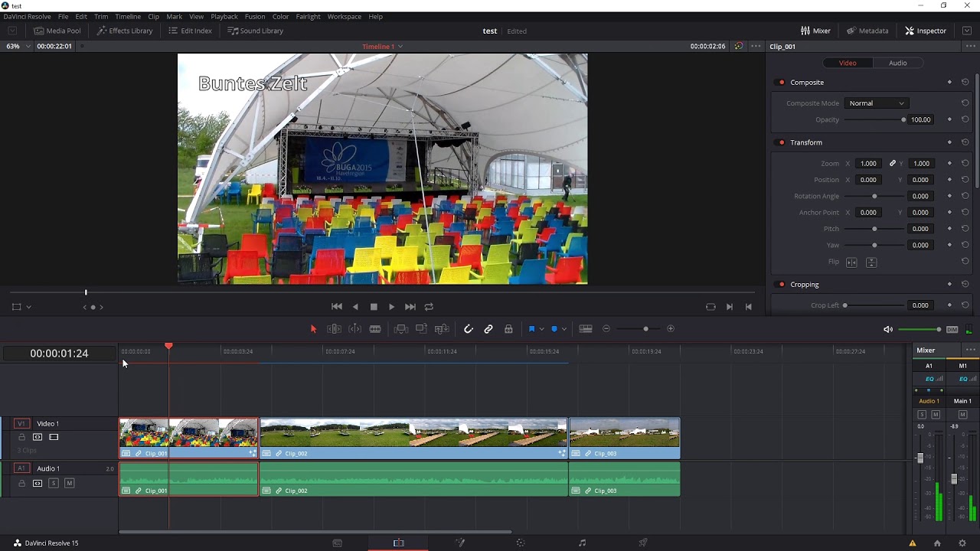Reset the Rotation Angle value
The height and width of the screenshot is (551, 980).
pos(965,196)
